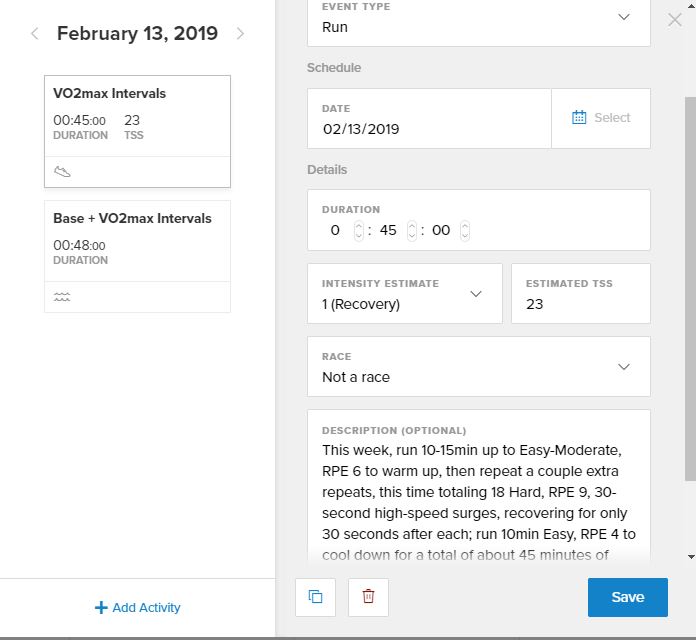Click the copy workout icon
696x640 pixels.
pyautogui.click(x=316, y=597)
